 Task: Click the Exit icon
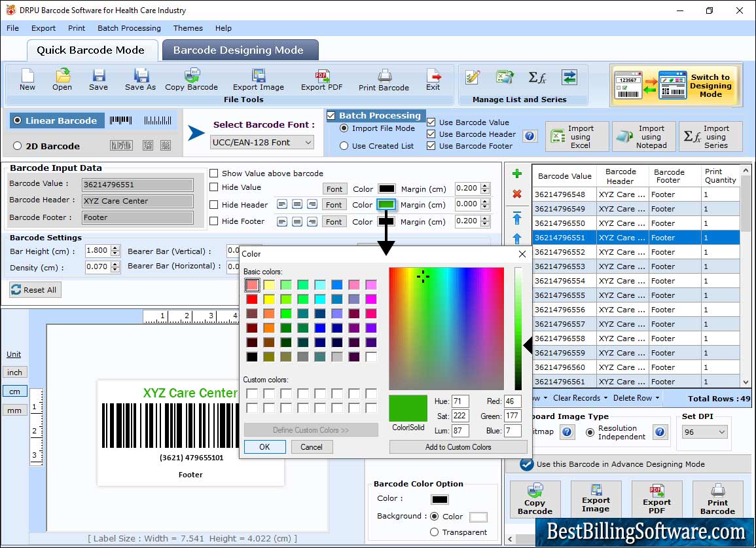coord(433,80)
